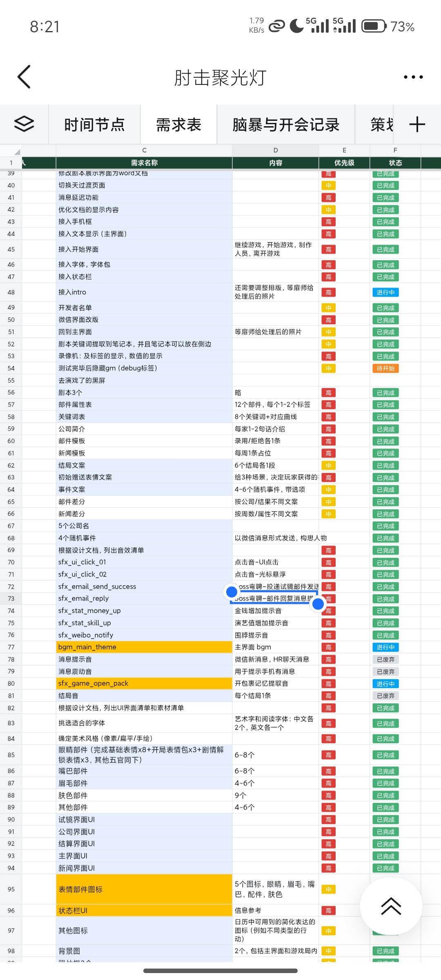The height and width of the screenshot is (980, 441).
Task: Switch to the 时间节点 sheet tab
Action: point(94,125)
